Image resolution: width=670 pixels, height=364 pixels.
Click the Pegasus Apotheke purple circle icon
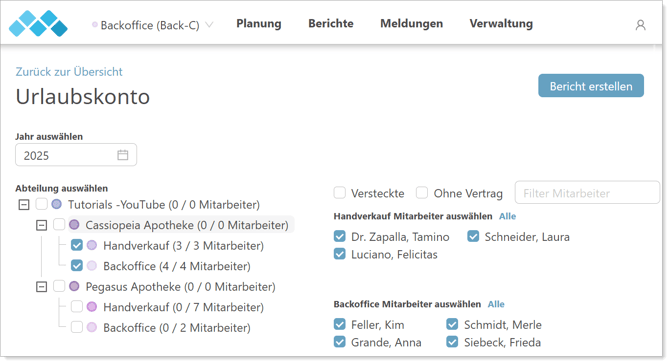click(x=74, y=286)
